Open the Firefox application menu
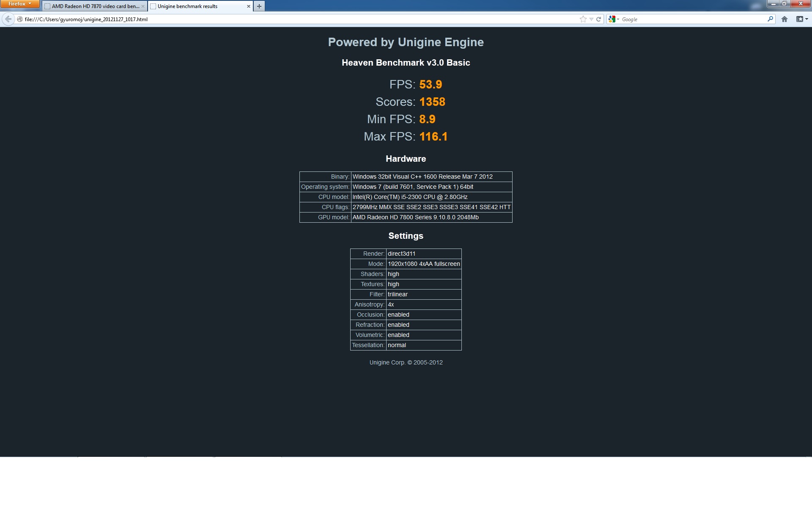The image size is (812, 508). [x=20, y=4]
